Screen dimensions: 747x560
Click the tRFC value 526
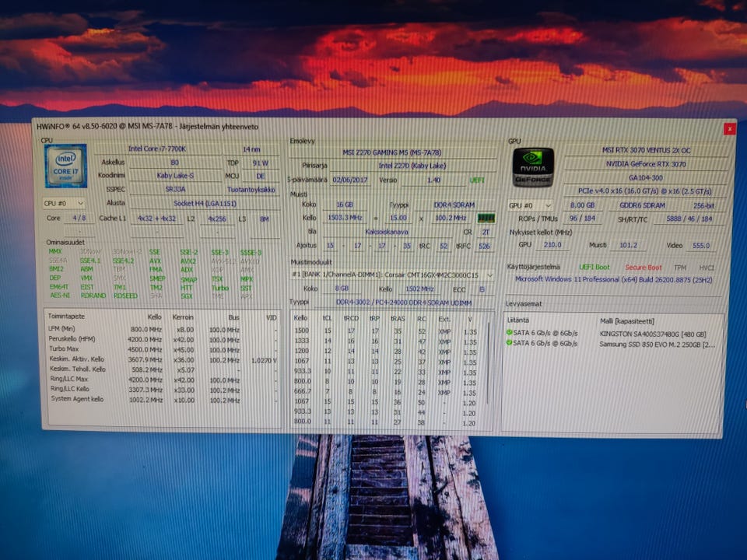tap(484, 247)
